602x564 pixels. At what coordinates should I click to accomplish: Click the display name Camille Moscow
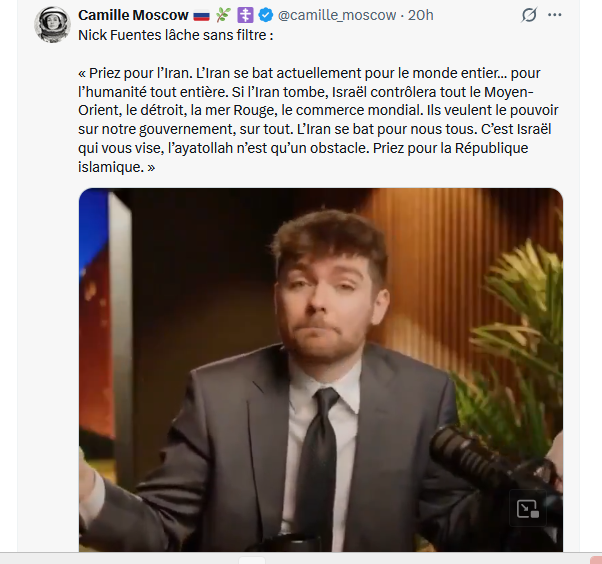click(133, 16)
